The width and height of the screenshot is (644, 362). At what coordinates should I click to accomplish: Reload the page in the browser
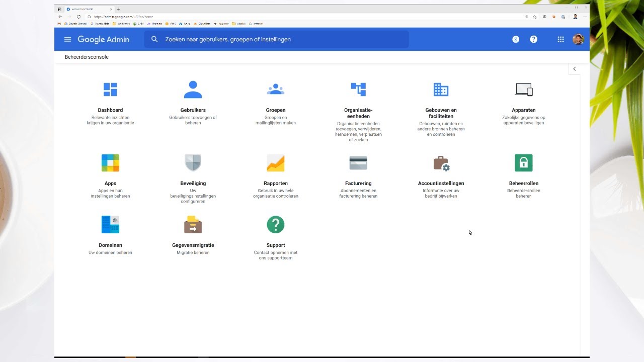pyautogui.click(x=78, y=17)
